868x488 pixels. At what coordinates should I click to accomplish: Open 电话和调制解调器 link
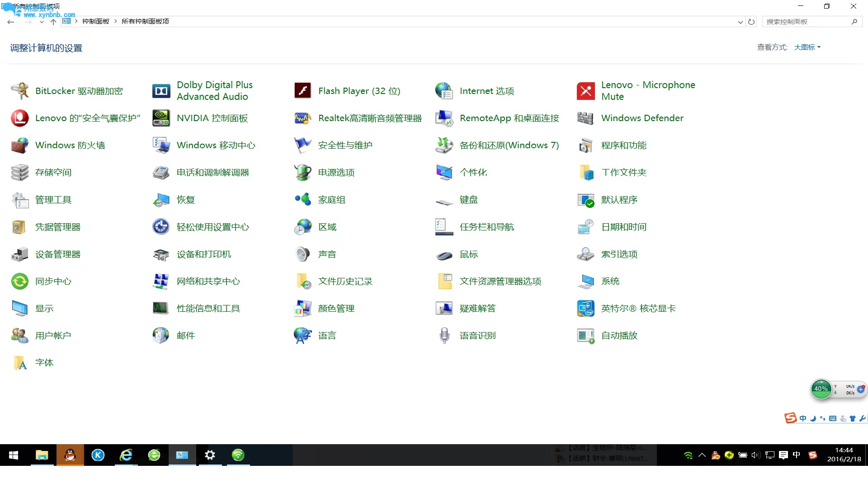coord(213,172)
